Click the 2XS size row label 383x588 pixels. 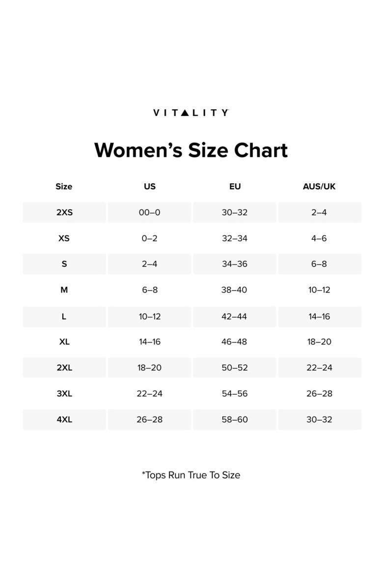pos(64,212)
